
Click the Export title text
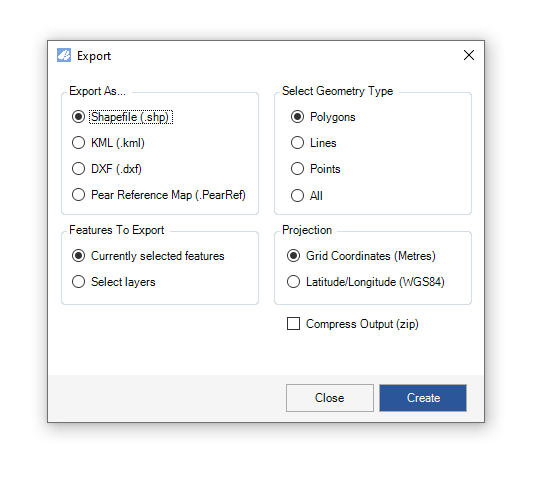pos(94,56)
